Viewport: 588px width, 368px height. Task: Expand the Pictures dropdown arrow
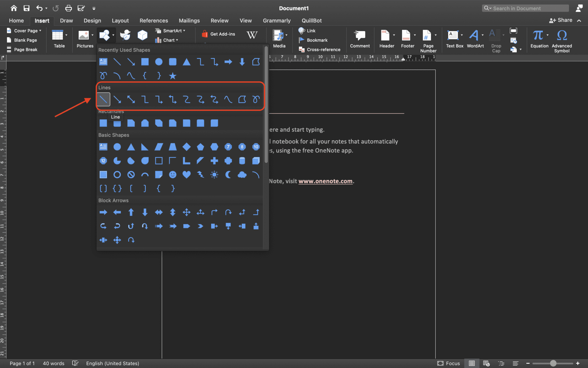click(x=93, y=35)
